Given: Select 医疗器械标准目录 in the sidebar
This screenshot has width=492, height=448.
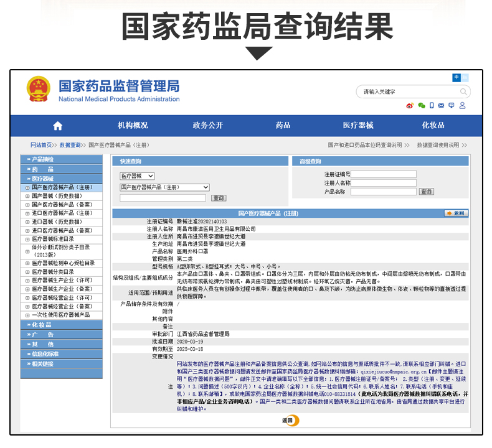Looking at the screenshot, I should click(62, 239).
